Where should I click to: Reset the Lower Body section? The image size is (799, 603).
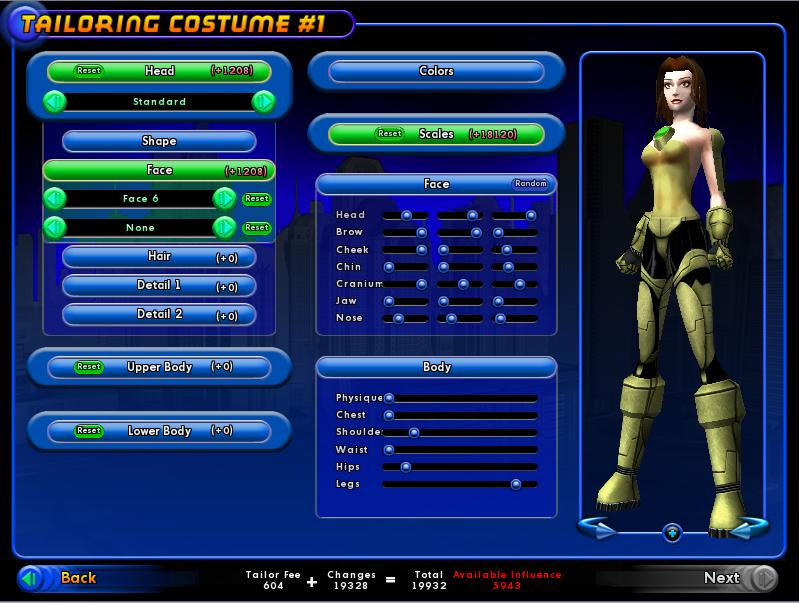tap(89, 431)
